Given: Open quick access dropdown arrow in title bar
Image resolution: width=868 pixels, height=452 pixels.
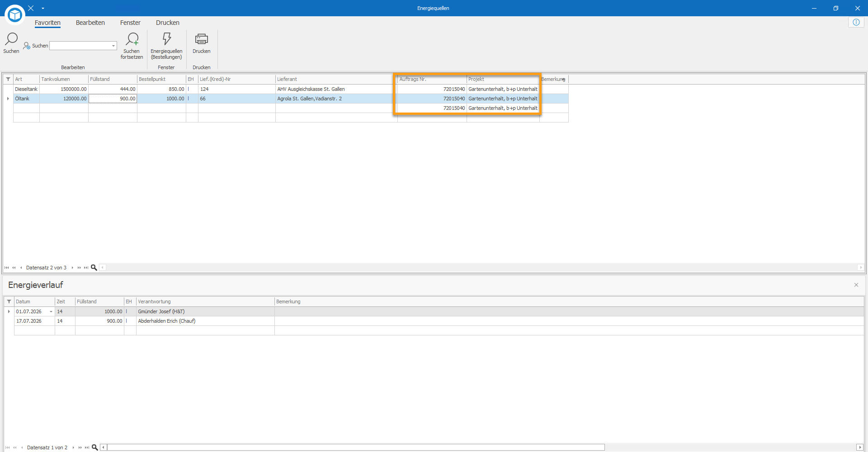Looking at the screenshot, I should (x=43, y=8).
